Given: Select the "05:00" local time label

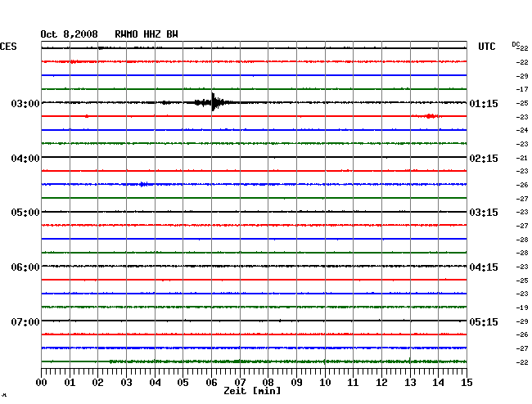Looking at the screenshot, I should click(x=25, y=213).
